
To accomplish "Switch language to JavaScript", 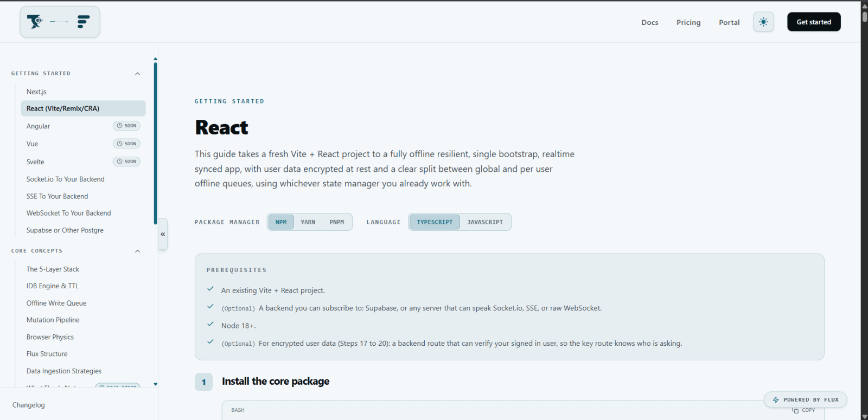I will click(x=485, y=222).
